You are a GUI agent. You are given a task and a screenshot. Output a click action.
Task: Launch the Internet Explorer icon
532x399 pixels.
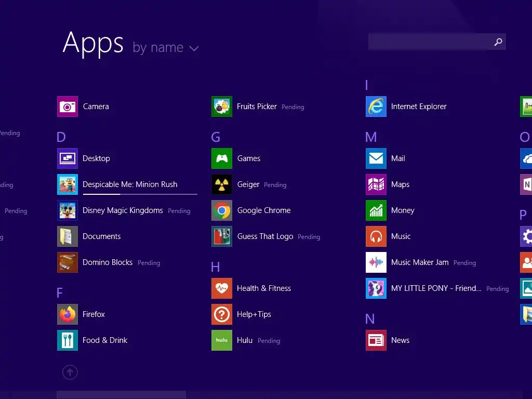tap(376, 107)
